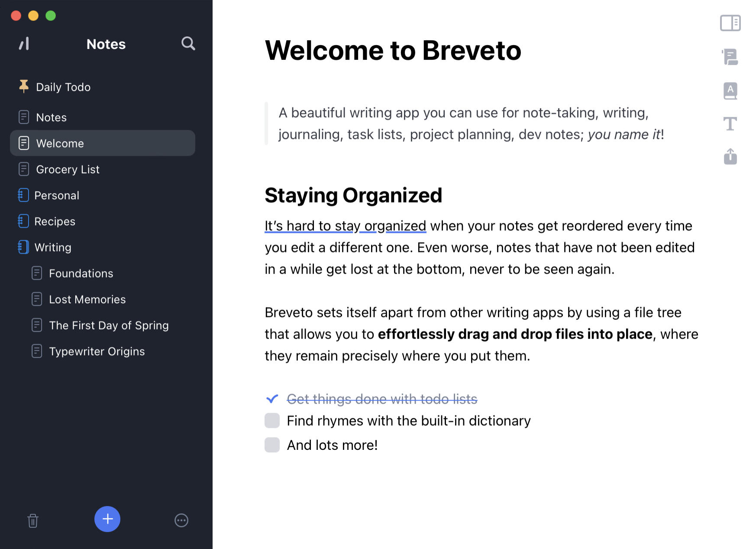Click the document icon next to Notes

(x=24, y=117)
